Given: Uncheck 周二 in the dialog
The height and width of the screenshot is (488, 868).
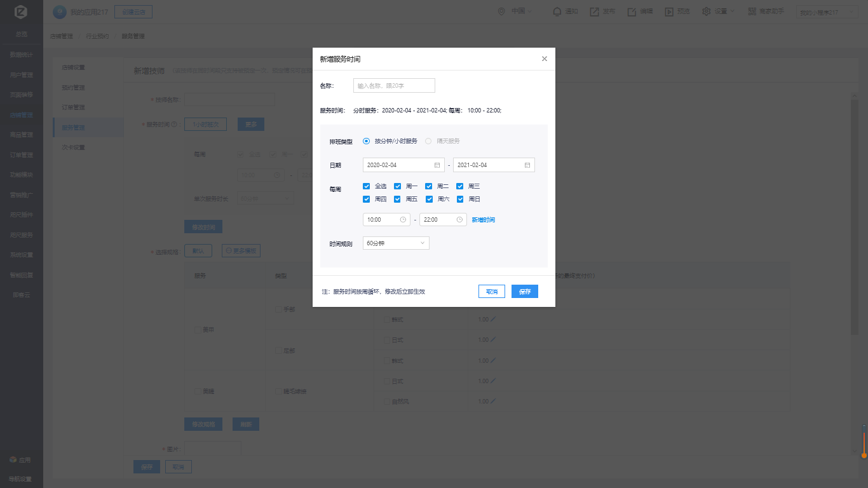Looking at the screenshot, I should [x=428, y=186].
